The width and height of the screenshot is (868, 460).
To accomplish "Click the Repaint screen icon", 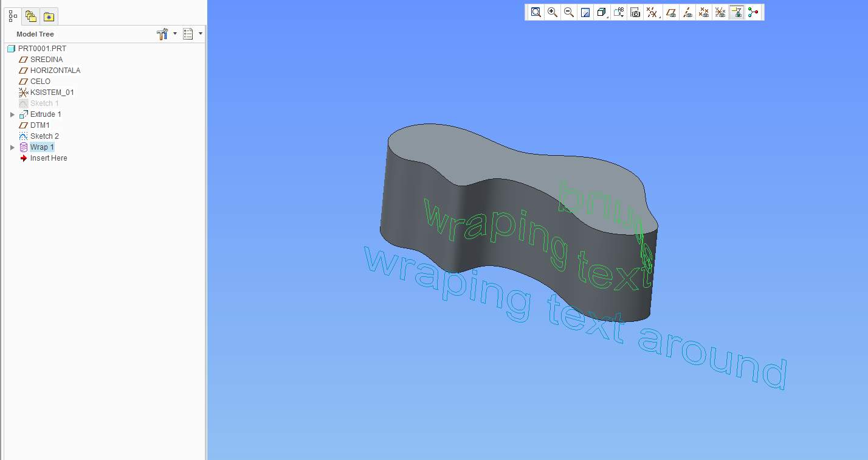I will (x=585, y=12).
